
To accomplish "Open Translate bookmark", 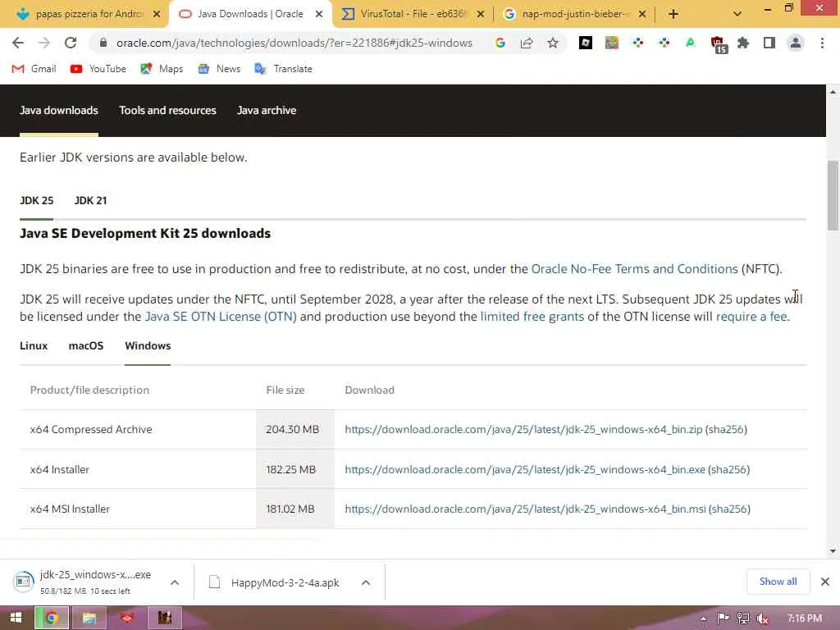I will click(x=283, y=69).
